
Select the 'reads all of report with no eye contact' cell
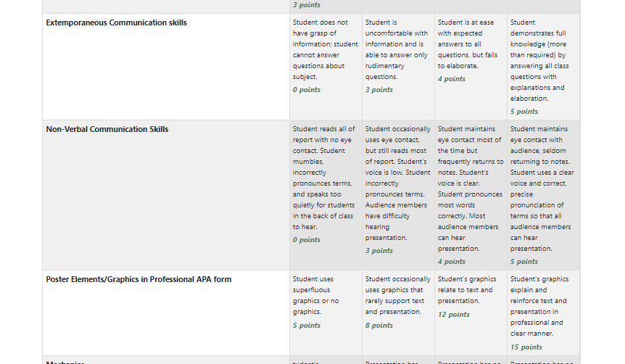326,195
